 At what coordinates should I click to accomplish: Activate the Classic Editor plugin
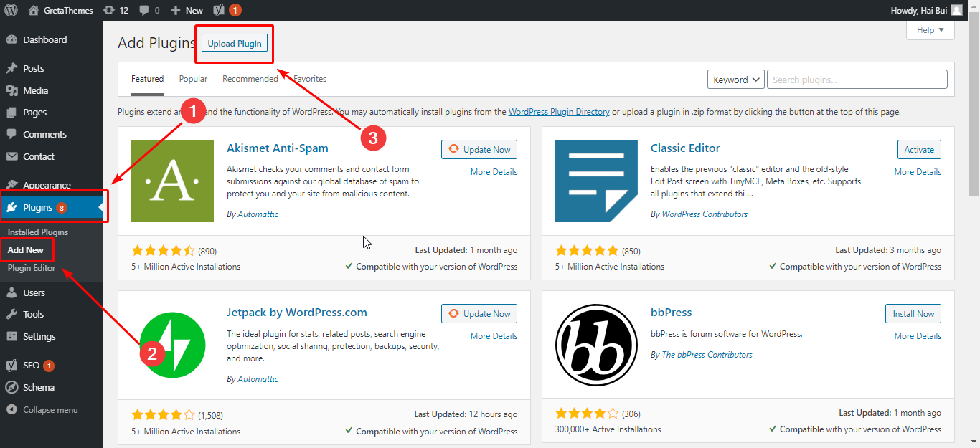tap(919, 149)
